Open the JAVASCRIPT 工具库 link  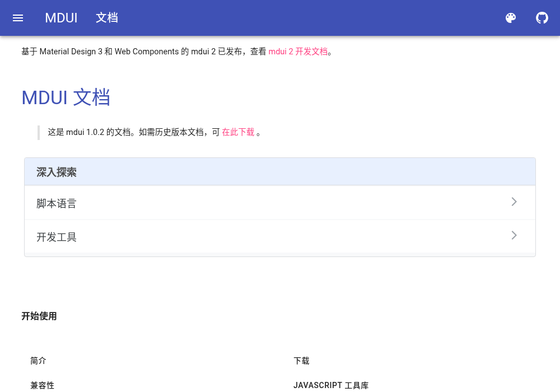click(x=331, y=385)
